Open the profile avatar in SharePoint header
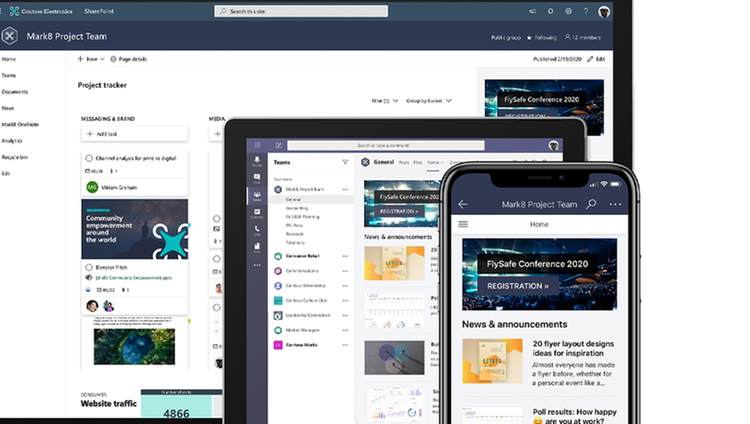 pyautogui.click(x=604, y=11)
